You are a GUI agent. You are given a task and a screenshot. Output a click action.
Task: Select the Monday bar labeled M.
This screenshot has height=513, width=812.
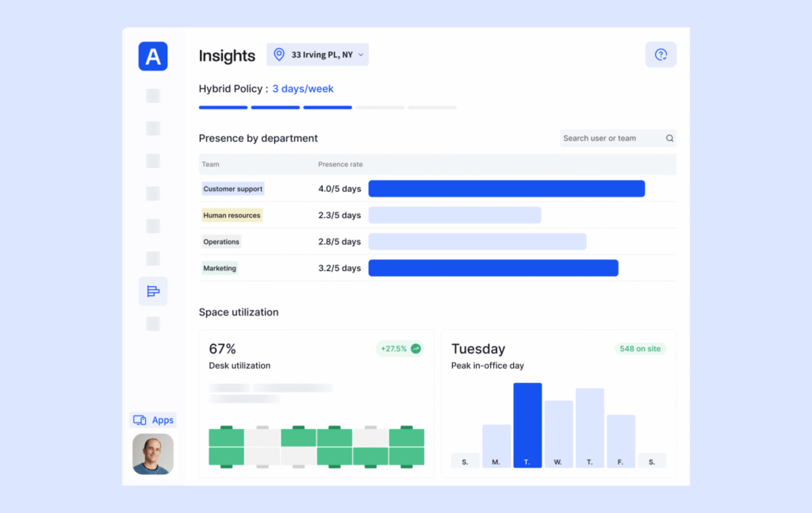496,446
